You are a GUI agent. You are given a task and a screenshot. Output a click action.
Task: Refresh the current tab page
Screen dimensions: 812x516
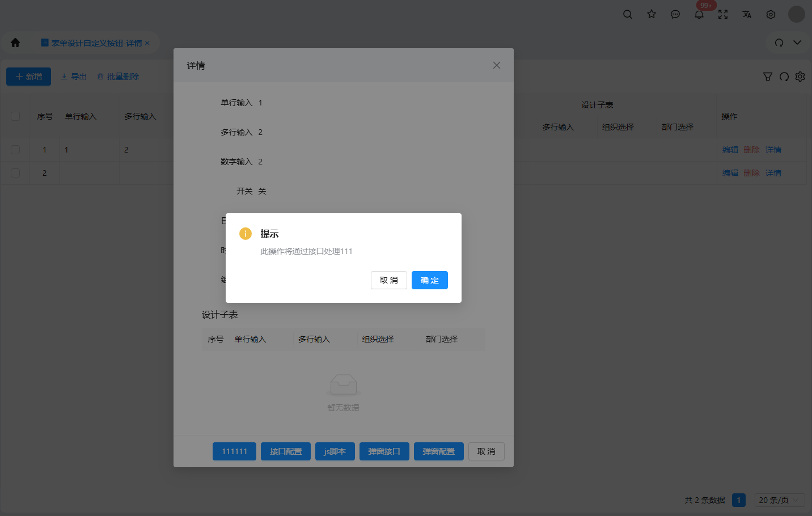point(779,43)
